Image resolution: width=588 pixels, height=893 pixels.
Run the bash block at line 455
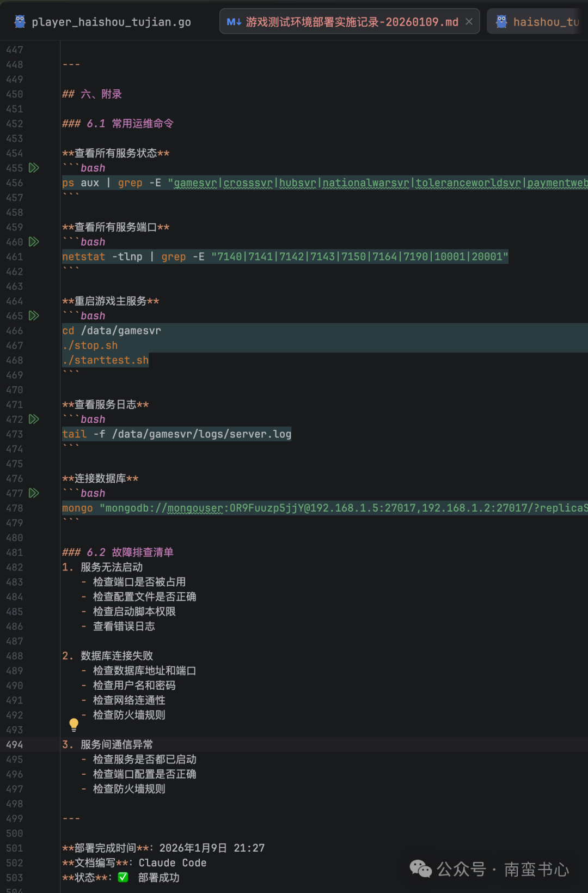(x=34, y=168)
